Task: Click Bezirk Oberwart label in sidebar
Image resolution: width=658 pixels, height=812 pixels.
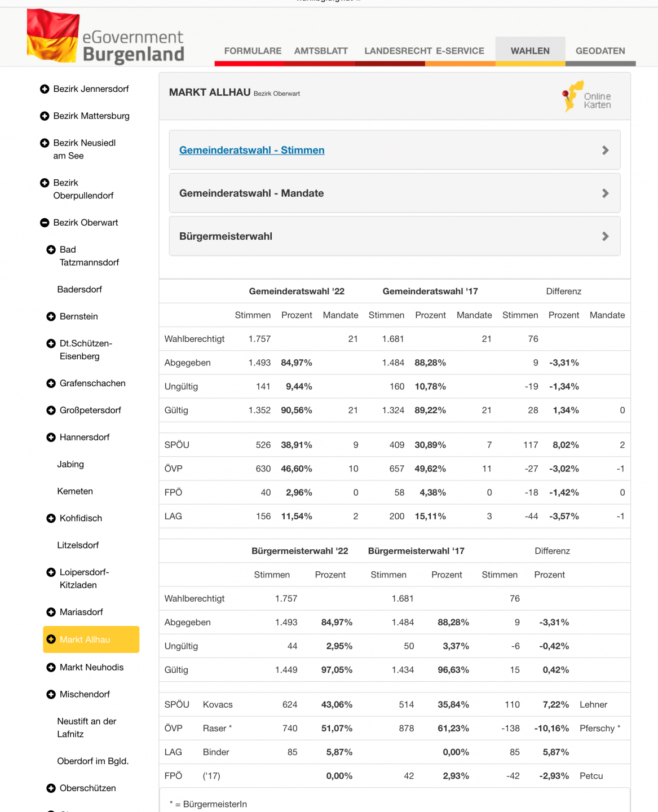Action: tap(86, 223)
